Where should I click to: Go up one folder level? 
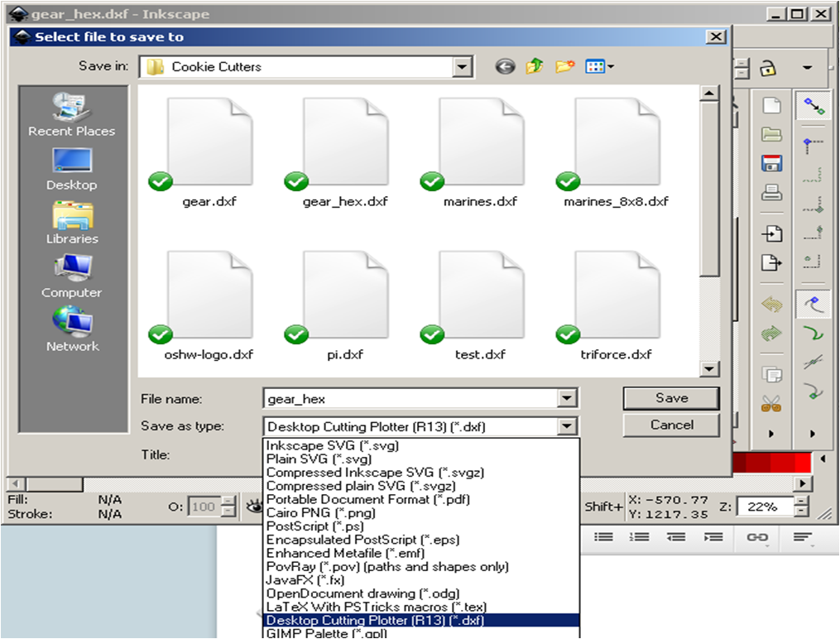tap(535, 66)
